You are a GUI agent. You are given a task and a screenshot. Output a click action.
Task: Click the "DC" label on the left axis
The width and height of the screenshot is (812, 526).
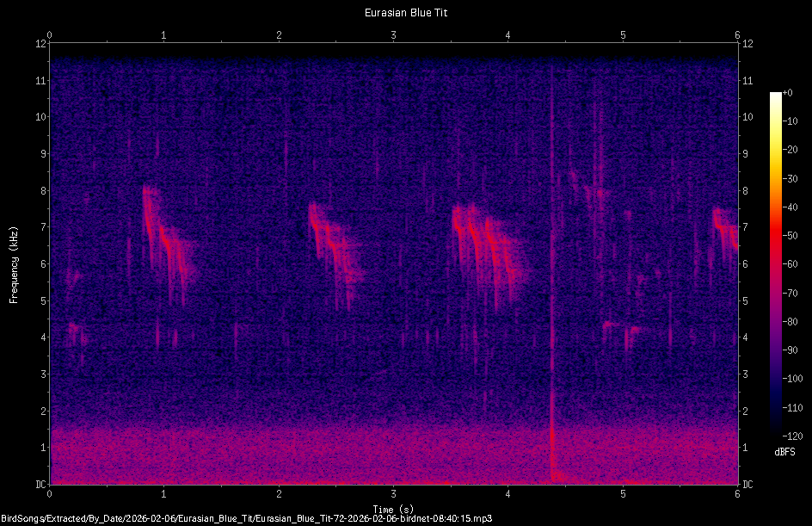pos(40,482)
